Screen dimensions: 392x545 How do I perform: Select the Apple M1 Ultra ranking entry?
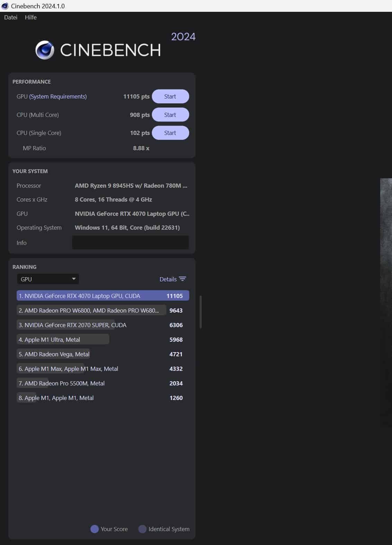point(63,340)
